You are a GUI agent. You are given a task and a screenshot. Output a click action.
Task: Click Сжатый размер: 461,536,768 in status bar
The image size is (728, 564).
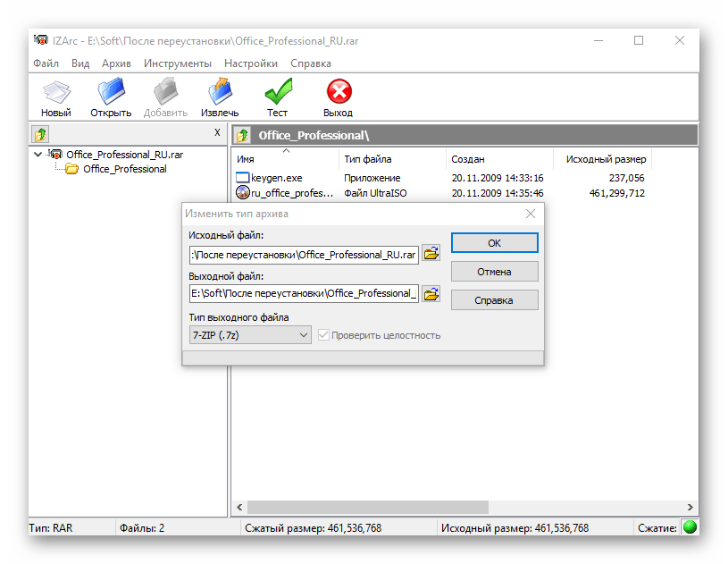coord(313,528)
